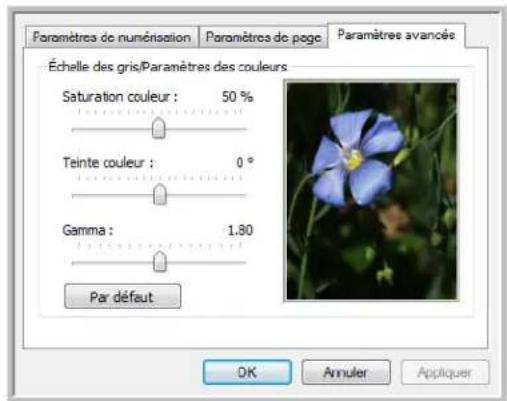
Task: Click the Gamma slider handle
Action: click(160, 262)
